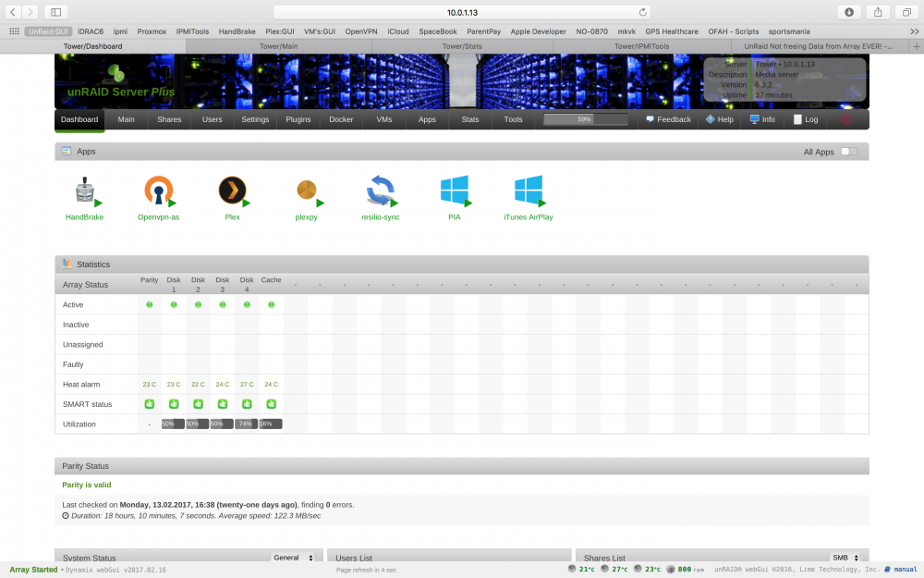Open the Main menu item
This screenshot has width=924, height=578.
pos(126,119)
